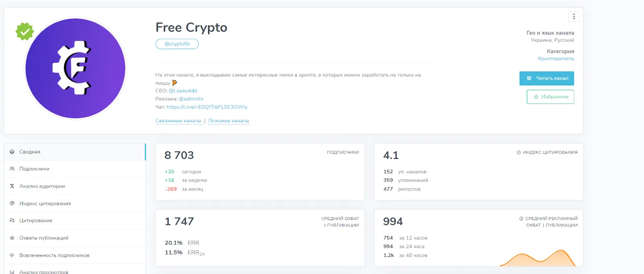Image resolution: width=644 pixels, height=274 pixels.
Task: Select Охваты публикаций in sidebar
Action: coord(75,238)
